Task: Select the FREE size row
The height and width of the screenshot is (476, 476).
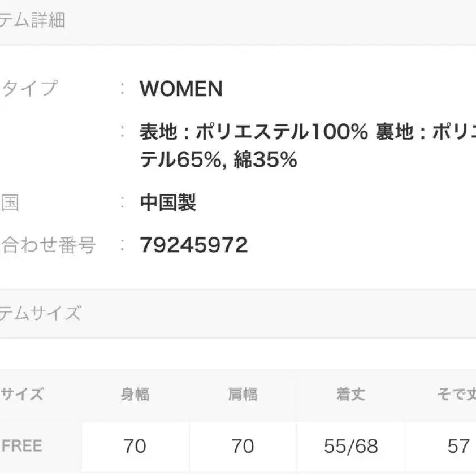Action: 23,446
